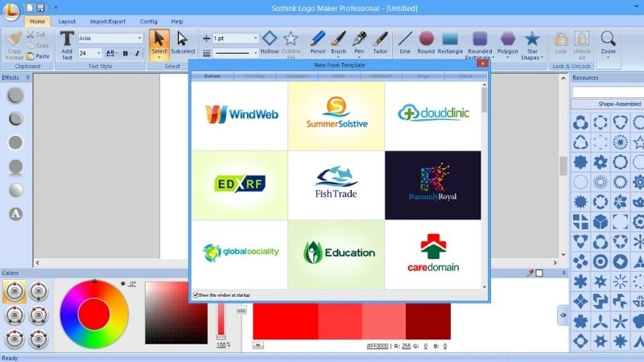Activate the Hollow shape style
This screenshot has width=644, height=362.
click(x=270, y=42)
